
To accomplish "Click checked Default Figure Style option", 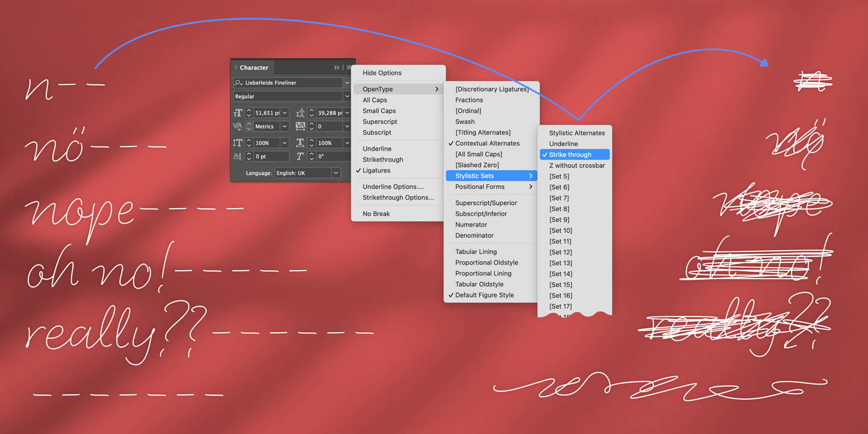I will point(484,295).
